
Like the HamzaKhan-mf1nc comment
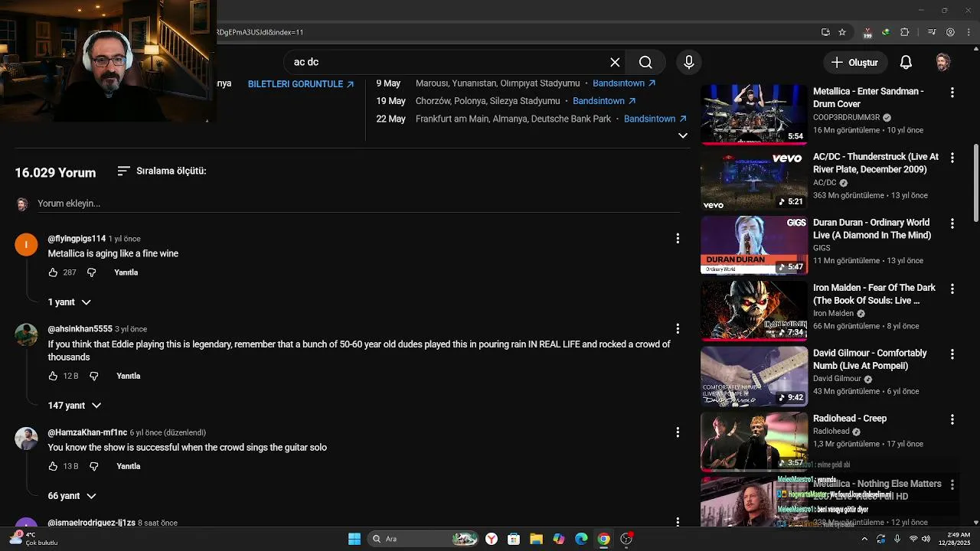pyautogui.click(x=53, y=466)
